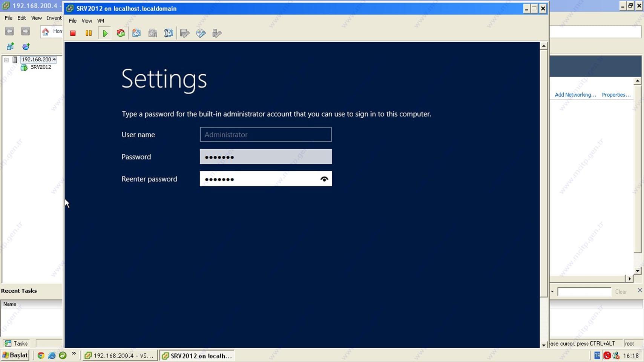Screen dimensions: 644x362
Task: Open Google Chrome from the quick launch
Action: pos(41,355)
